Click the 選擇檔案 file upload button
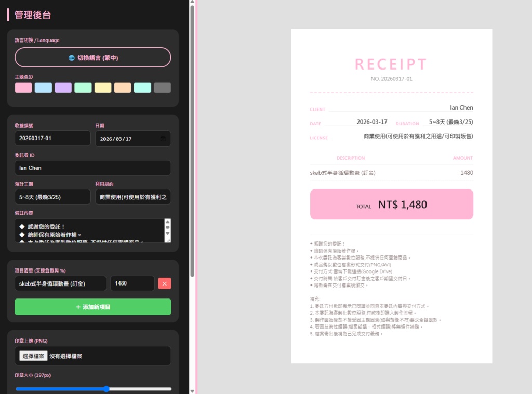 click(33, 356)
